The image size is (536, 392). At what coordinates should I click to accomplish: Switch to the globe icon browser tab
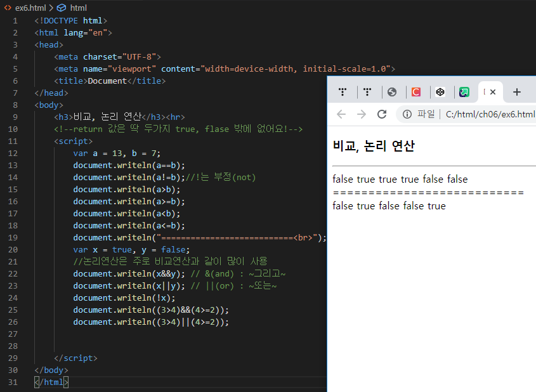(392, 92)
